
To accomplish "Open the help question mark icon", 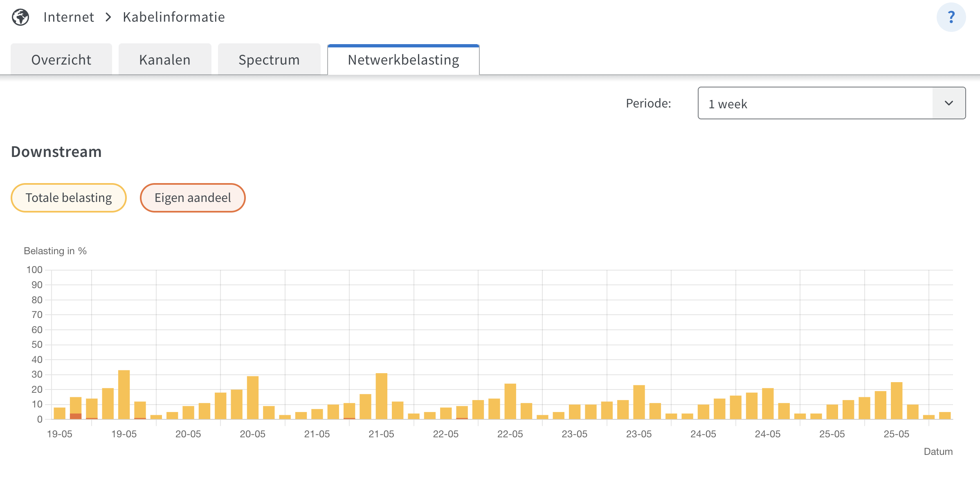I will coord(951,17).
